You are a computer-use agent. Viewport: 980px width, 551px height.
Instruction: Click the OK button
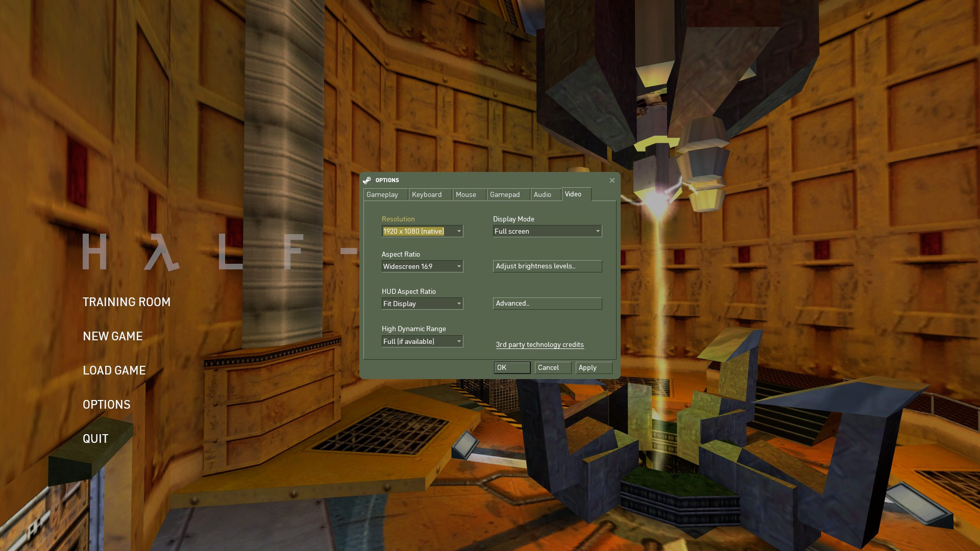tap(511, 367)
